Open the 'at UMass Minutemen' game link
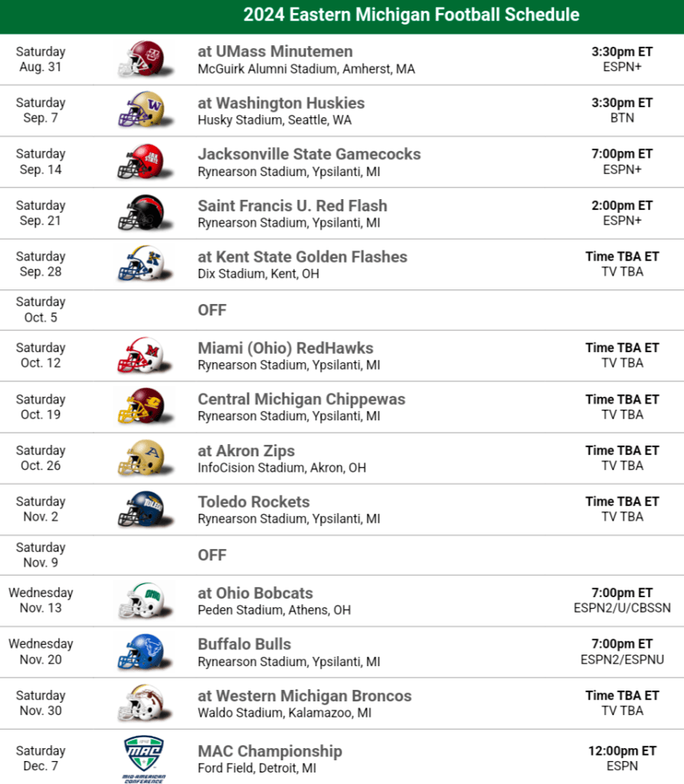Viewport: 684px width, 784px height. [275, 51]
